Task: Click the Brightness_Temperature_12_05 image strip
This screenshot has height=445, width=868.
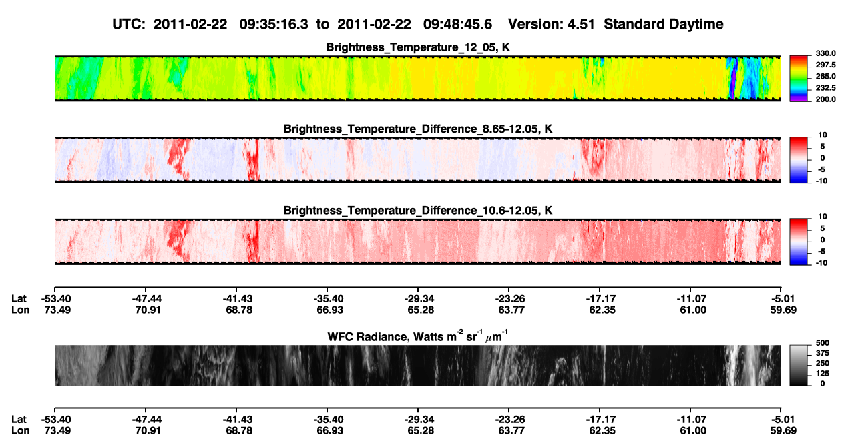Action: point(417,79)
